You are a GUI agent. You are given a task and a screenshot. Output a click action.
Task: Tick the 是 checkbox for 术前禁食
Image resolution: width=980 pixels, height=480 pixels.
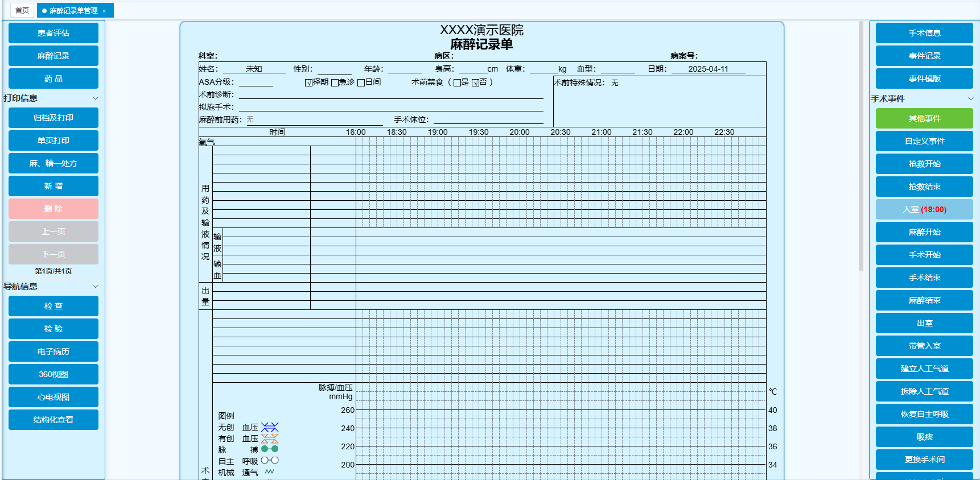tap(457, 83)
